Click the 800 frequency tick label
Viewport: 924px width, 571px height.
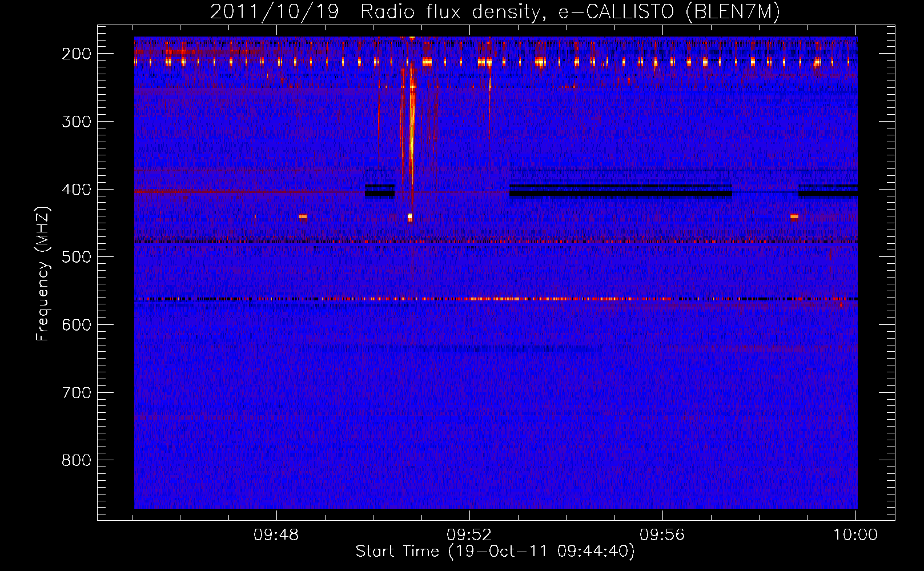click(77, 460)
